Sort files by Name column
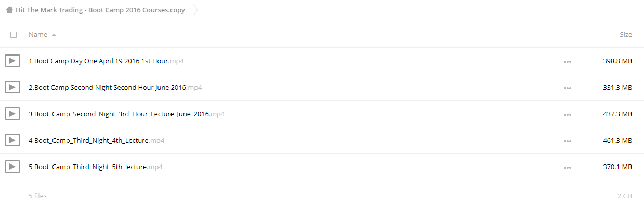The width and height of the screenshot is (644, 220). (38, 34)
